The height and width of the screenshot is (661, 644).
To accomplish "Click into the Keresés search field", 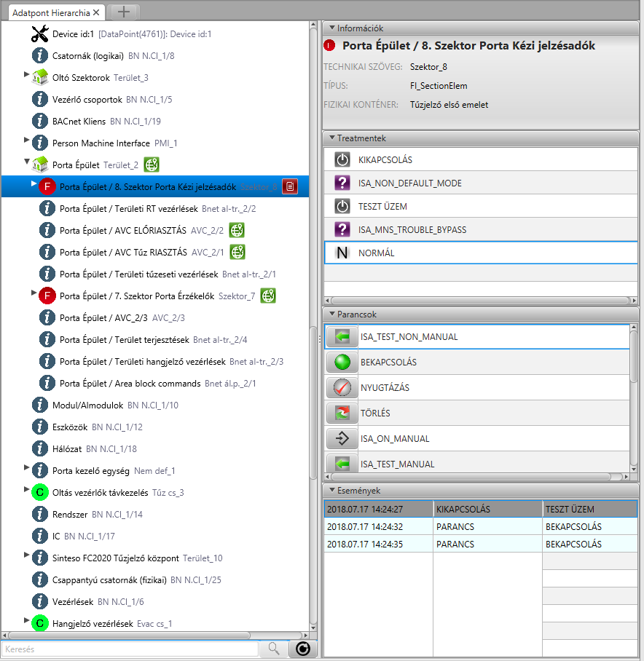I will (x=130, y=649).
